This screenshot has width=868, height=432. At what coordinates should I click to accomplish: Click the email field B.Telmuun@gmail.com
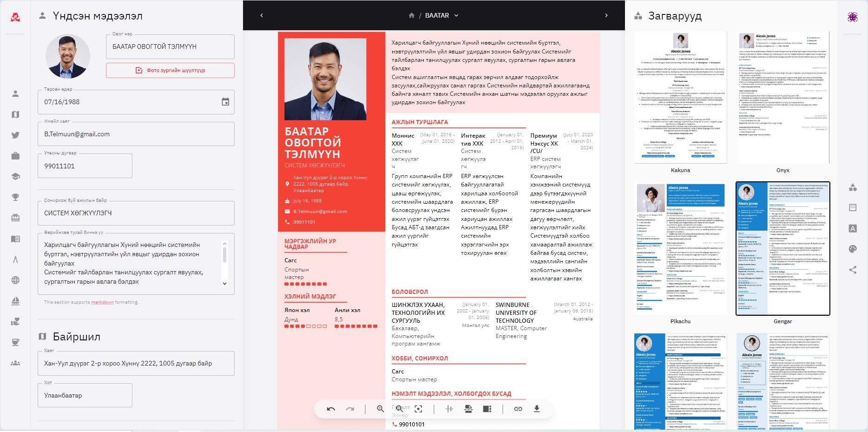(x=136, y=134)
